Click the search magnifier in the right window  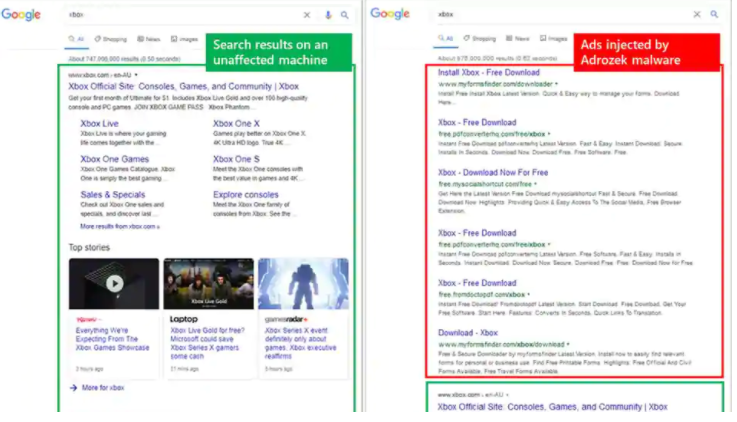pyautogui.click(x=714, y=14)
